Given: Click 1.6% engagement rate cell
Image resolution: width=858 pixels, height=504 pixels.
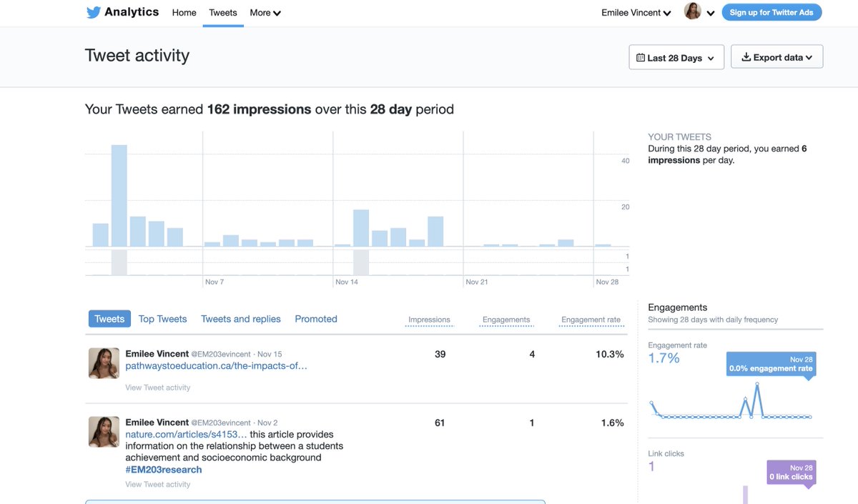Looking at the screenshot, I should pyautogui.click(x=613, y=423).
